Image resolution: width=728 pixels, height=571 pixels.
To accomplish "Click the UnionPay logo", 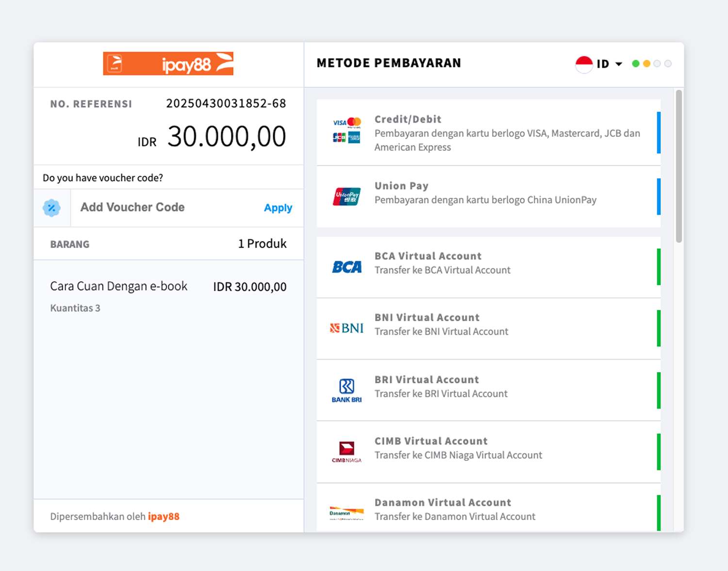I will [x=347, y=196].
